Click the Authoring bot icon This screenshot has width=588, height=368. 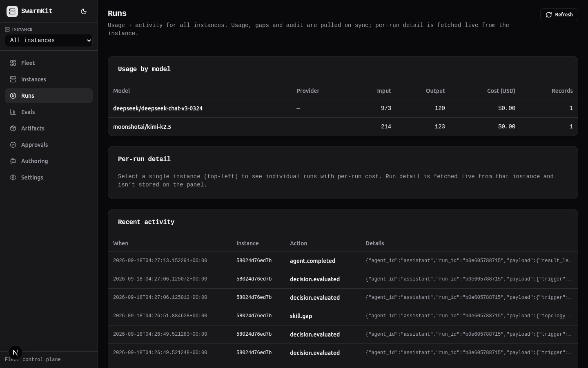(13, 161)
